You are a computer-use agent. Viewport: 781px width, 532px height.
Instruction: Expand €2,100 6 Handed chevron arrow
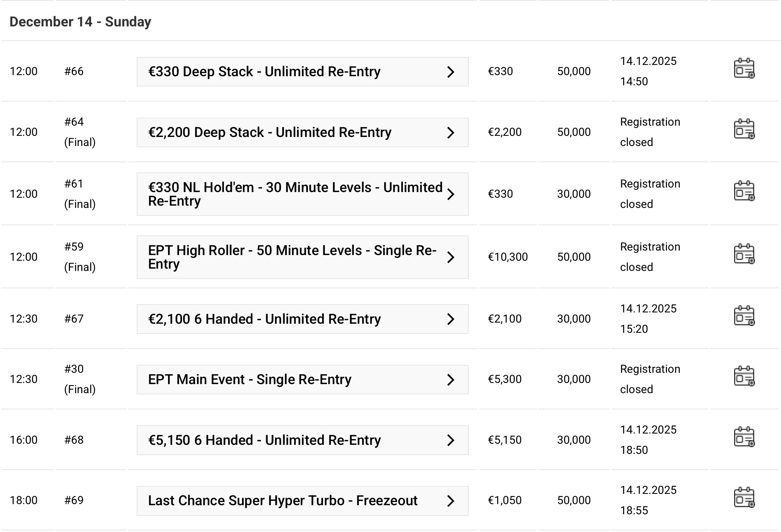450,319
